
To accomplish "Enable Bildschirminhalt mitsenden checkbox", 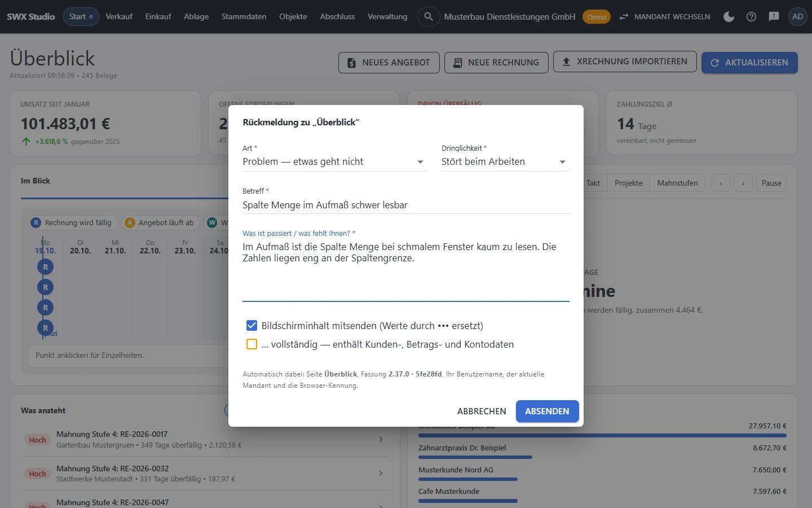I will tap(252, 325).
